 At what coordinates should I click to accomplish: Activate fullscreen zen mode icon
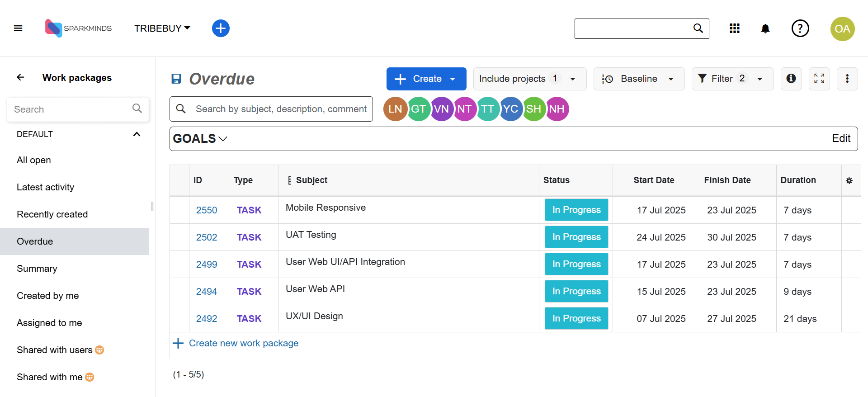[819, 79]
